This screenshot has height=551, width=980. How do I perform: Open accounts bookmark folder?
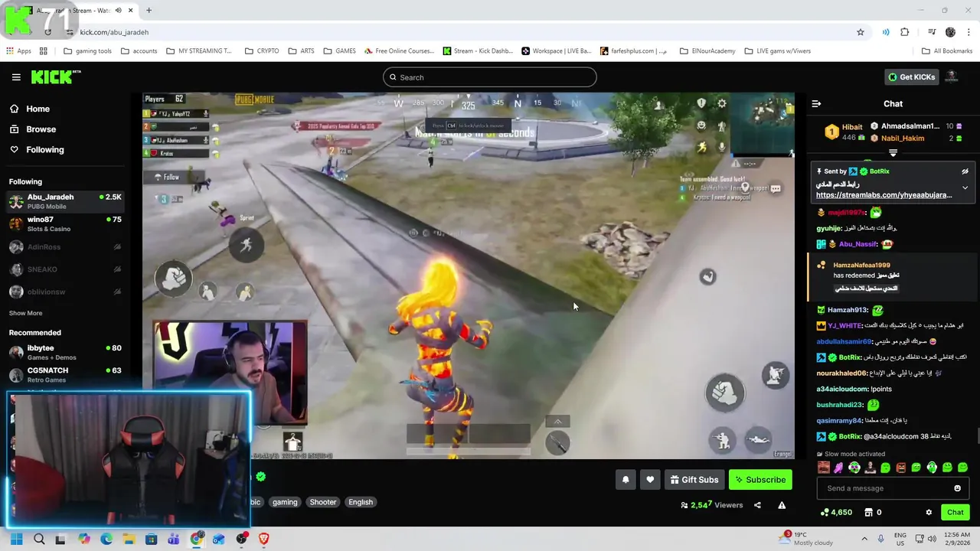(x=139, y=51)
